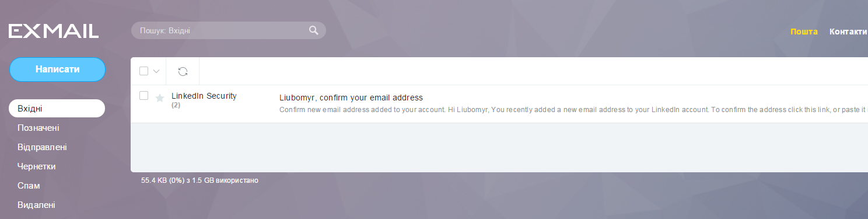Click the EXMAIL logo
This screenshot has width=868, height=219.
[54, 31]
